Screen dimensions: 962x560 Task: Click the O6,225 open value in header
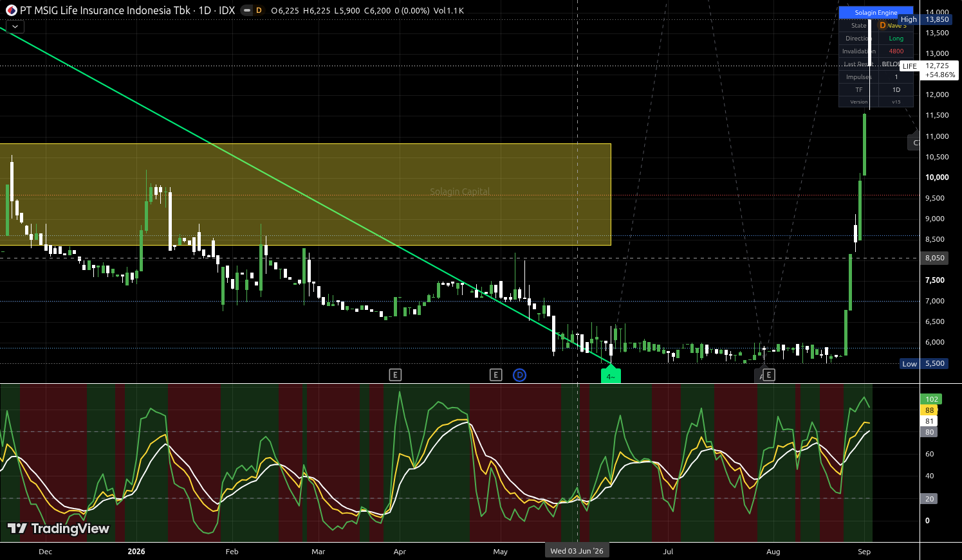click(x=284, y=11)
